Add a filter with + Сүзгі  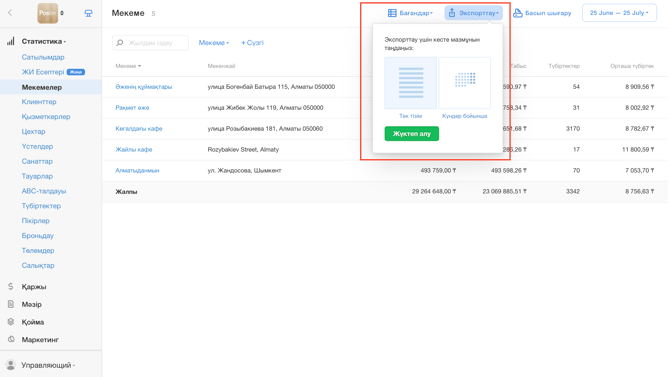tap(252, 43)
